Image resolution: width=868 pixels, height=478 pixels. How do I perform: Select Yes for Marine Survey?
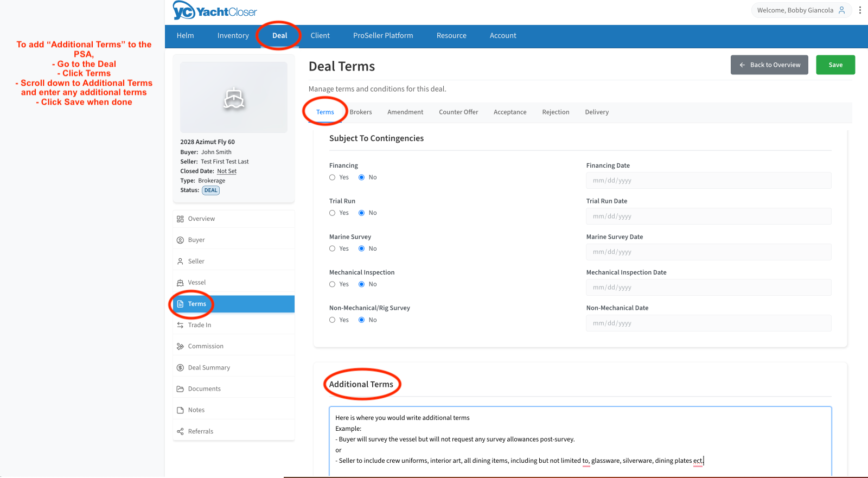332,248
